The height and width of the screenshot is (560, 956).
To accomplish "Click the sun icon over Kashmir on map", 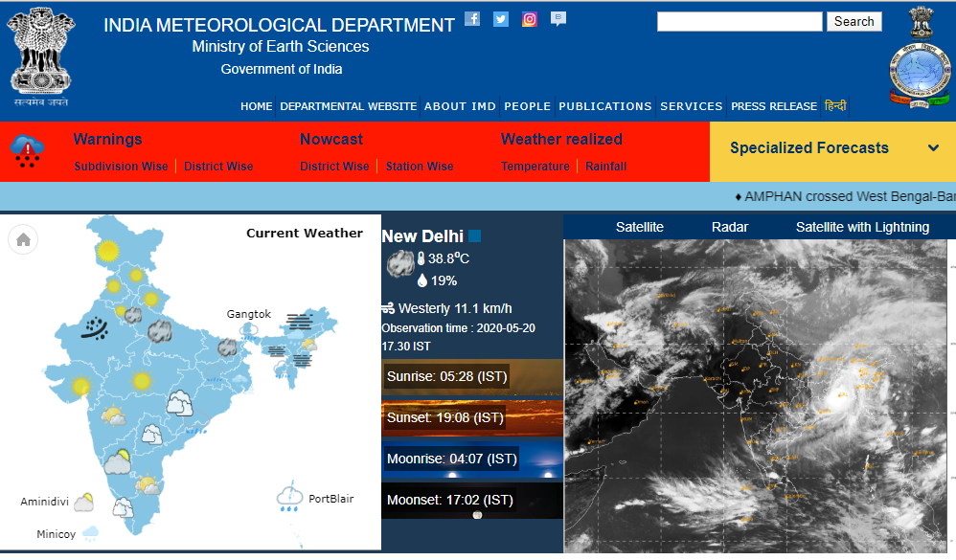I will pos(108,251).
